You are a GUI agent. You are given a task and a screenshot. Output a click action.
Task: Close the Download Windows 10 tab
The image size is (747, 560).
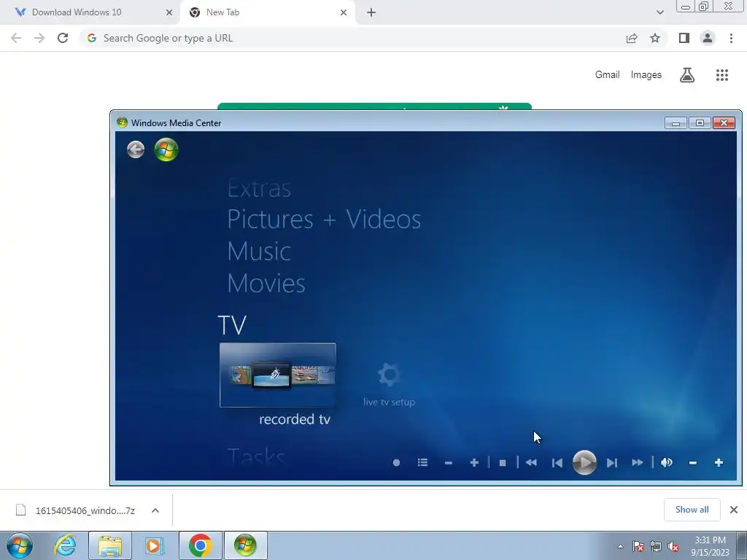tap(169, 12)
